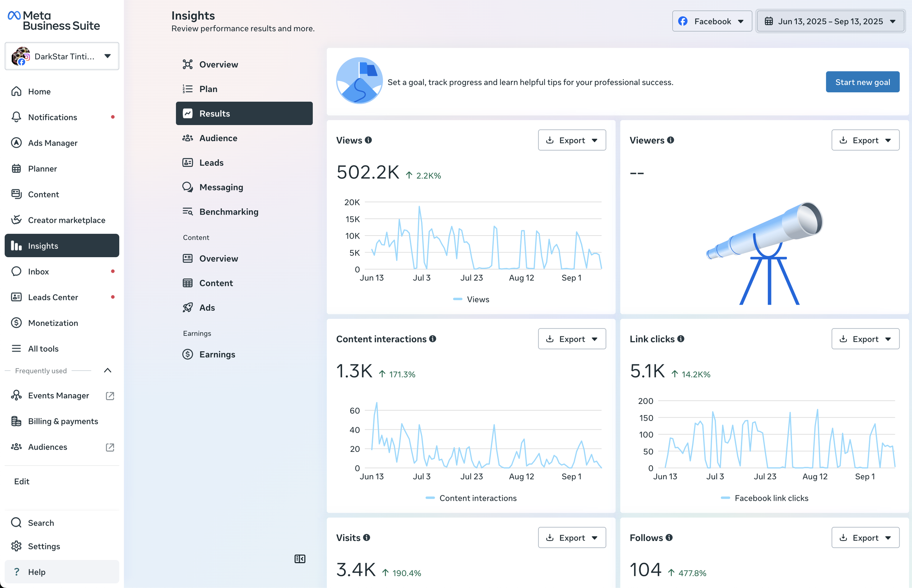Click the Notifications bell icon
The width and height of the screenshot is (912, 588).
[x=16, y=117]
